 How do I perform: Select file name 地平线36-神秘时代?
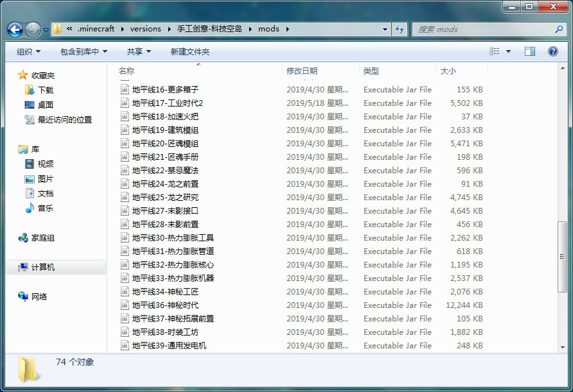click(x=165, y=305)
